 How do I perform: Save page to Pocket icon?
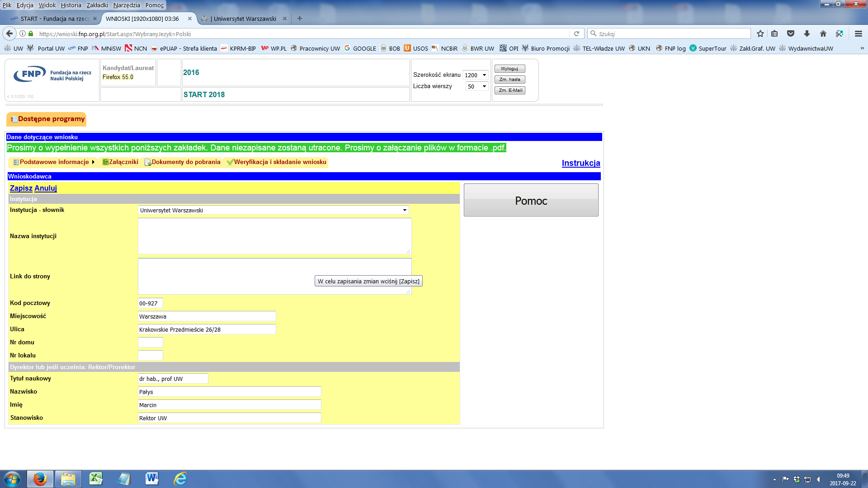(791, 33)
